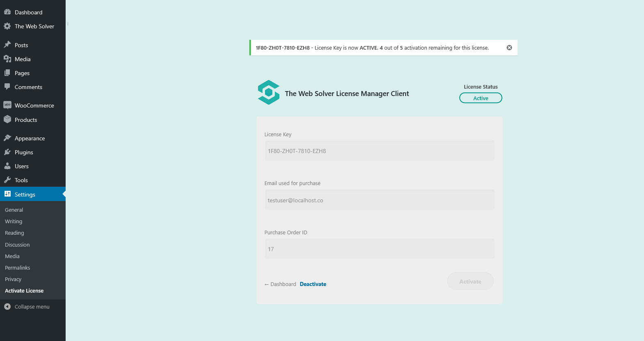Click the Email used for purchase field
This screenshot has width=644, height=341.
pyautogui.click(x=379, y=200)
